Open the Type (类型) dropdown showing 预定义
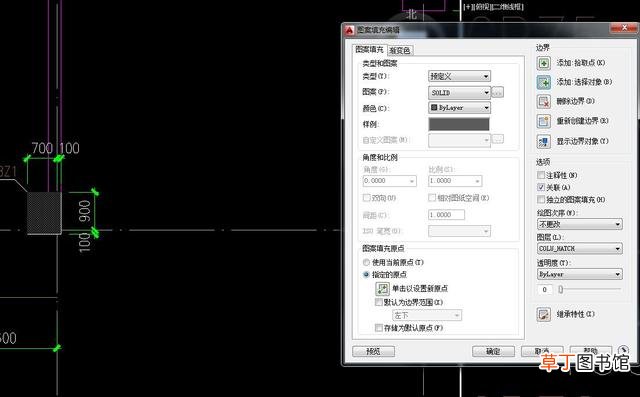640x397 pixels. (459, 76)
